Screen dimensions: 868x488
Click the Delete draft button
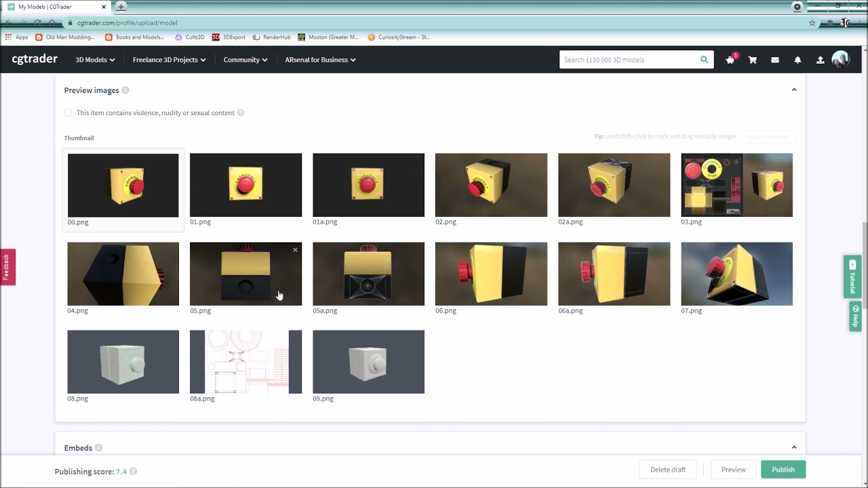pyautogui.click(x=668, y=470)
